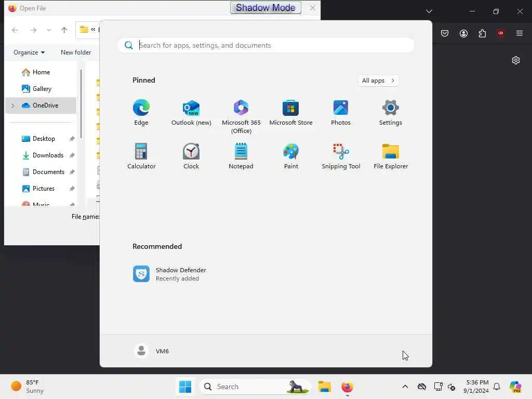532x399 pixels.
Task: Show All apps list
Action: 378,81
